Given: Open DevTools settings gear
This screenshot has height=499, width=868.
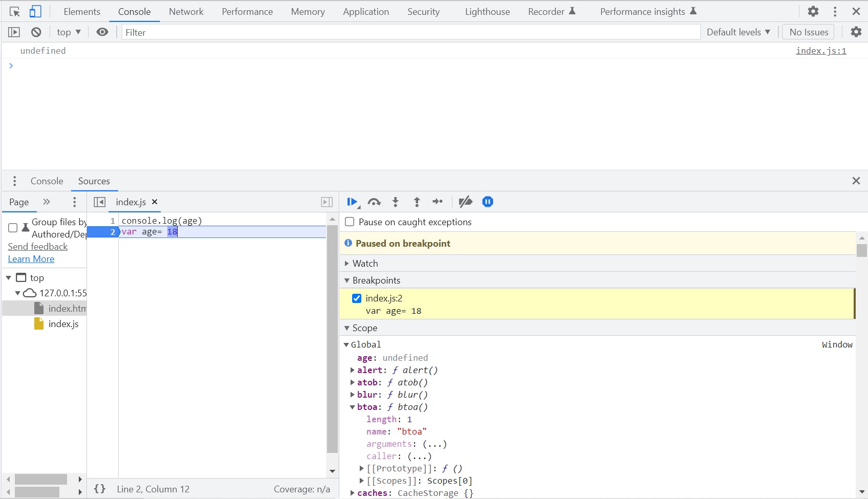Looking at the screenshot, I should coord(813,11).
